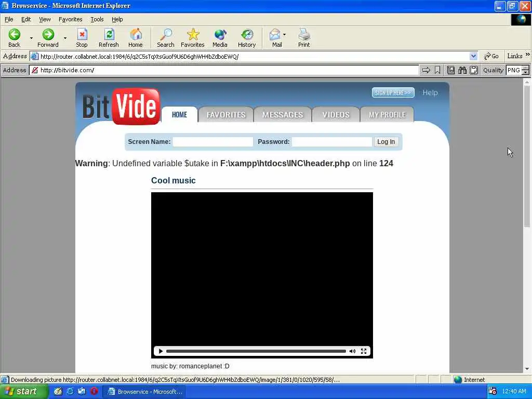Screen dimensions: 532x399
Task: Open the MY PROFILE tab
Action: click(387, 115)
